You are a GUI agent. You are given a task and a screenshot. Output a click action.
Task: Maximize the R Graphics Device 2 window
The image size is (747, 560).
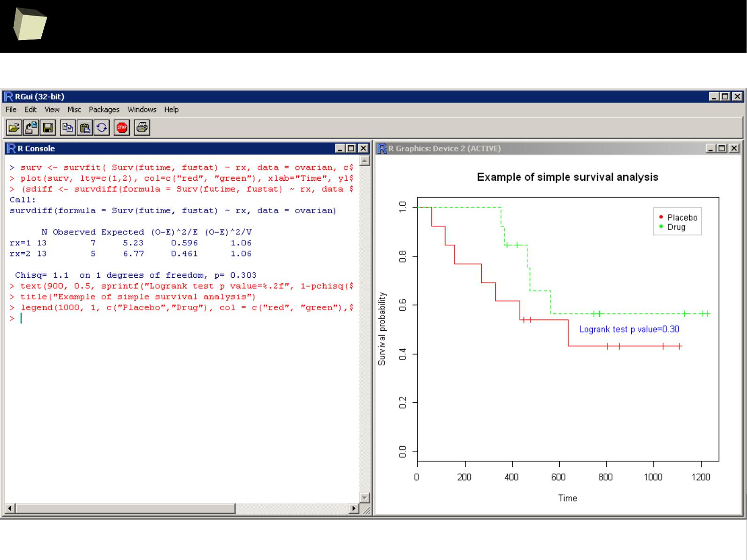pyautogui.click(x=722, y=148)
